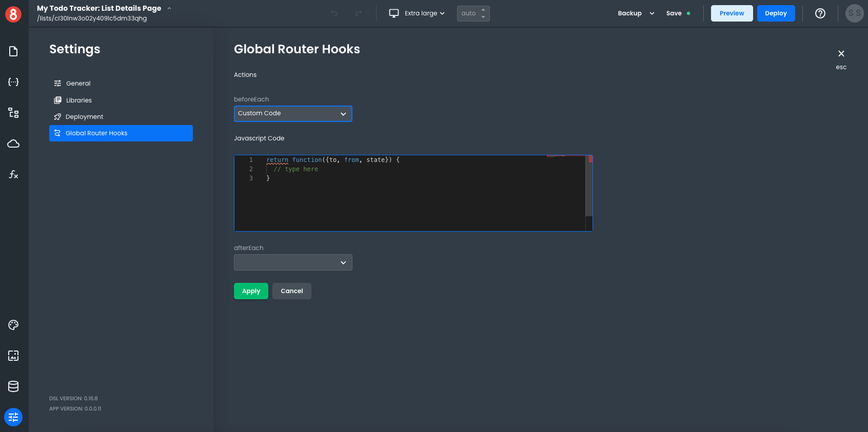This screenshot has height=432, width=868.
Task: Expand the Backup dropdown menu
Action: (x=636, y=13)
